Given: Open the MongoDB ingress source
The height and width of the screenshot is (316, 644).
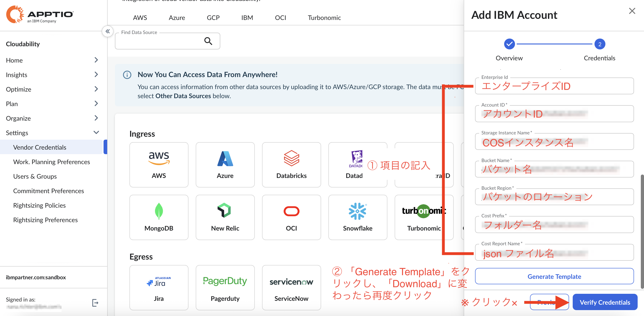Looking at the screenshot, I should (159, 217).
